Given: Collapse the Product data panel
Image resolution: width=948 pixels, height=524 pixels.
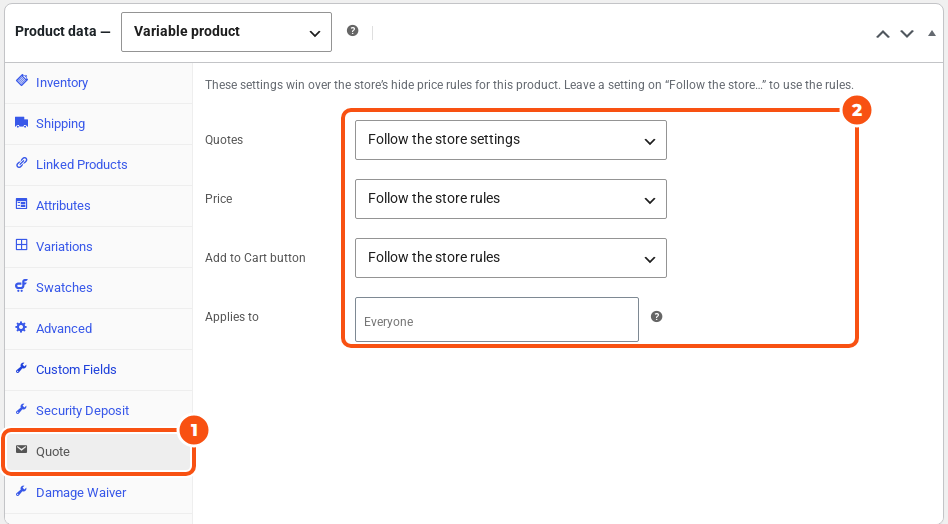Looking at the screenshot, I should point(932,33).
